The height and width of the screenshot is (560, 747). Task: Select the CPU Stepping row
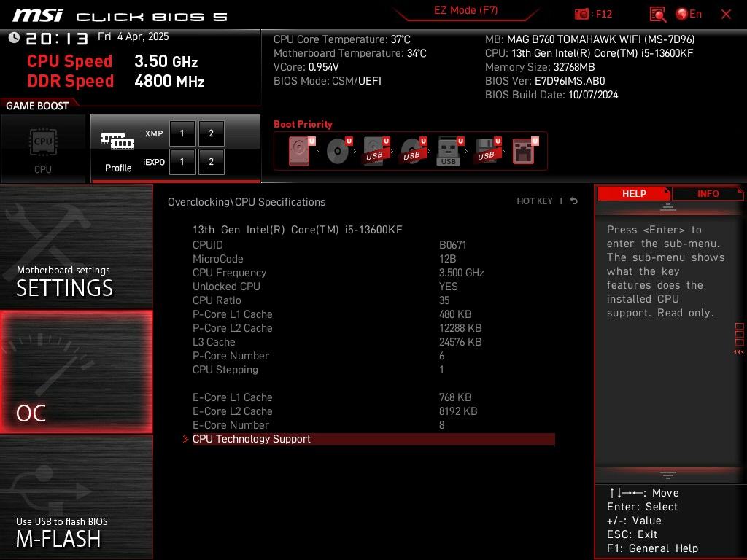(x=373, y=369)
